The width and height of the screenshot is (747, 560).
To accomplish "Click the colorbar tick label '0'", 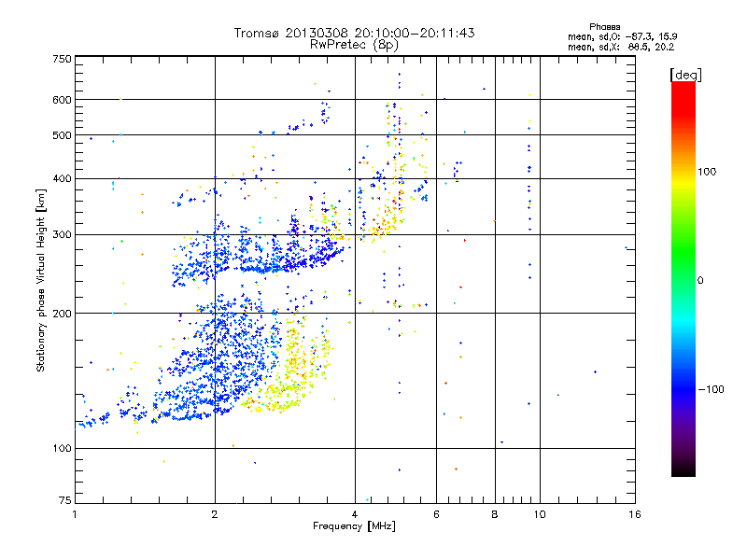I will tap(700, 280).
